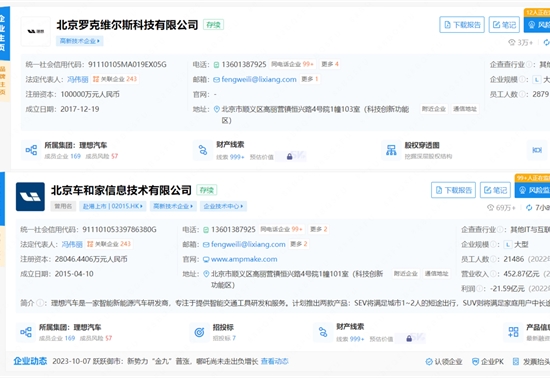Viewport: 550px width, 378px height.
Task: Click 关联企业 243 in 北京车和家 card
Action: (x=109, y=244)
